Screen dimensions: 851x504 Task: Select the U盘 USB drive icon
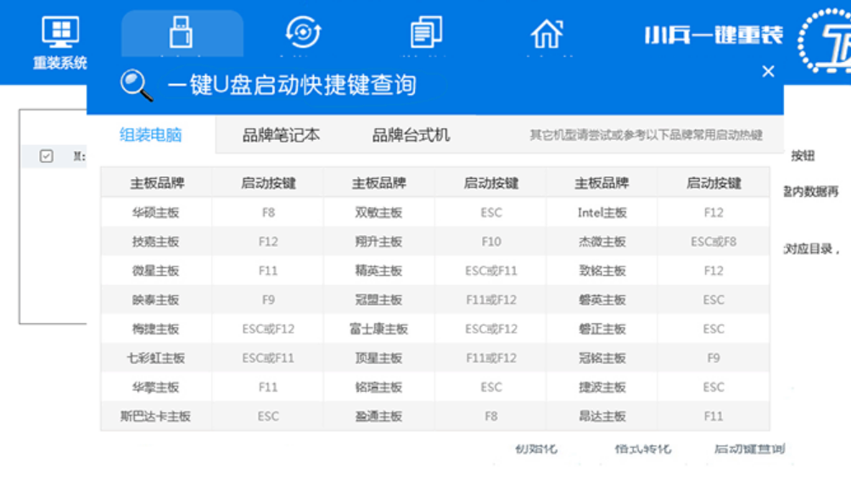[181, 33]
